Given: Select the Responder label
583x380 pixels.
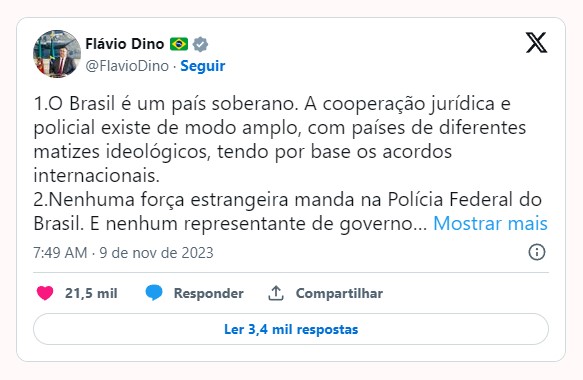Looking at the screenshot, I should click(209, 293).
